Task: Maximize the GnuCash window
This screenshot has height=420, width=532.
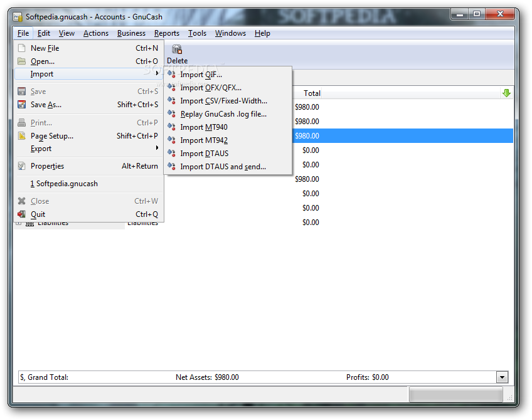Action: click(477, 14)
